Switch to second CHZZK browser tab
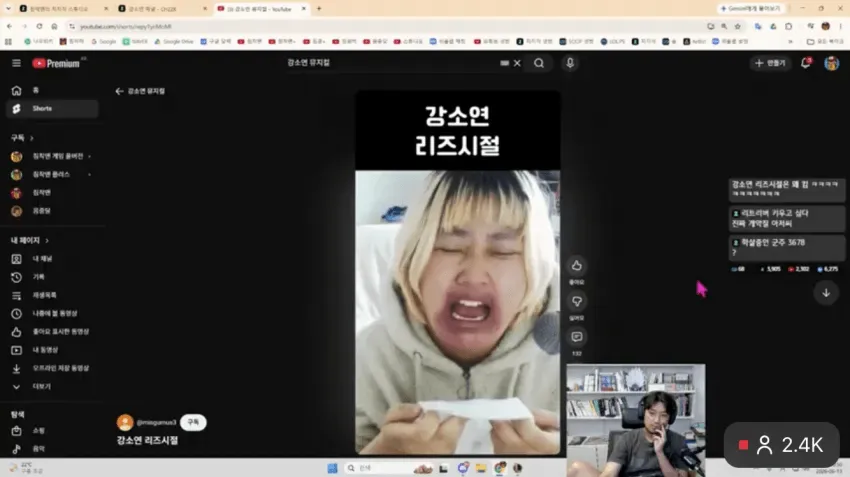 tap(162, 9)
